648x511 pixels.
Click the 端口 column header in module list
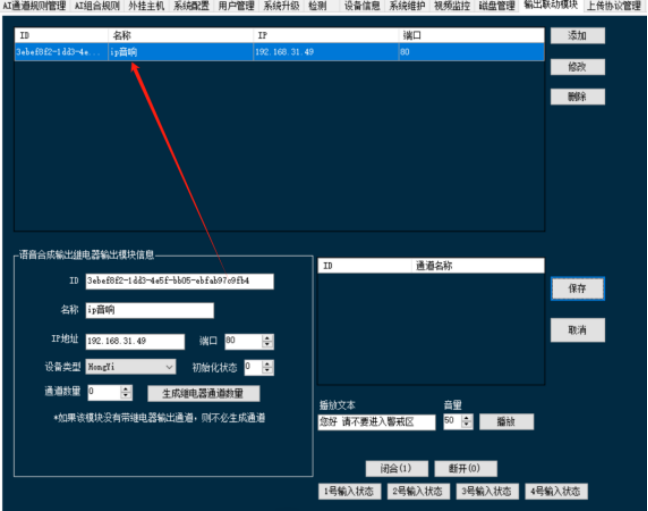click(472, 36)
